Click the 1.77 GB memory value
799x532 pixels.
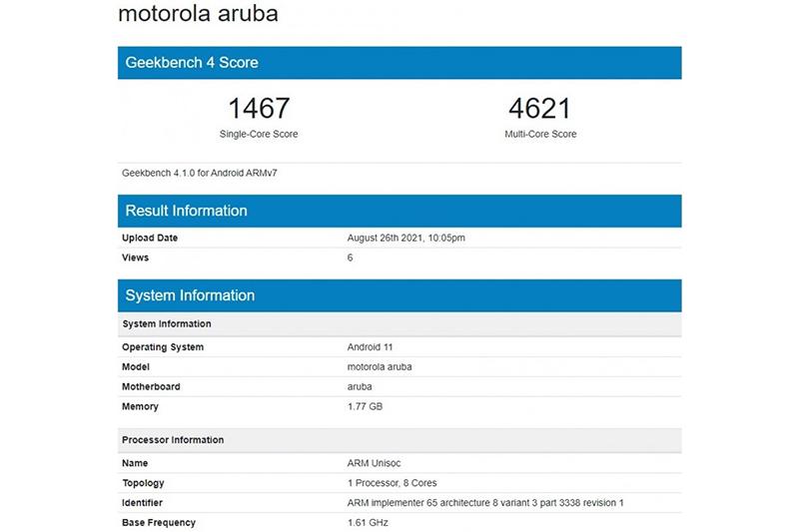pyautogui.click(x=365, y=406)
